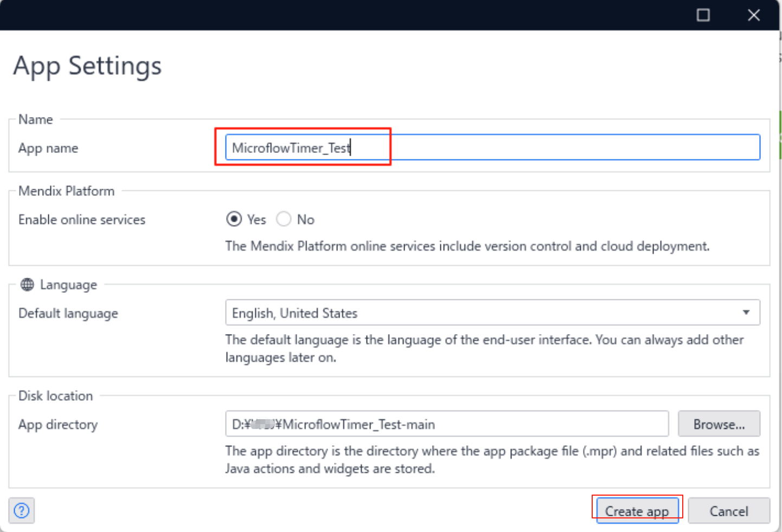Maximize the App Settings window
The image size is (782, 532).
[703, 15]
